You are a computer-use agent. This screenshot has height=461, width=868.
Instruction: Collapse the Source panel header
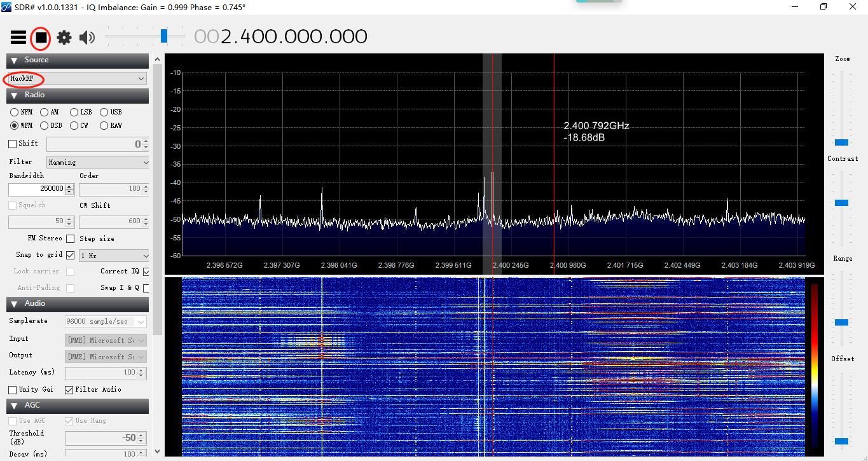[x=78, y=60]
